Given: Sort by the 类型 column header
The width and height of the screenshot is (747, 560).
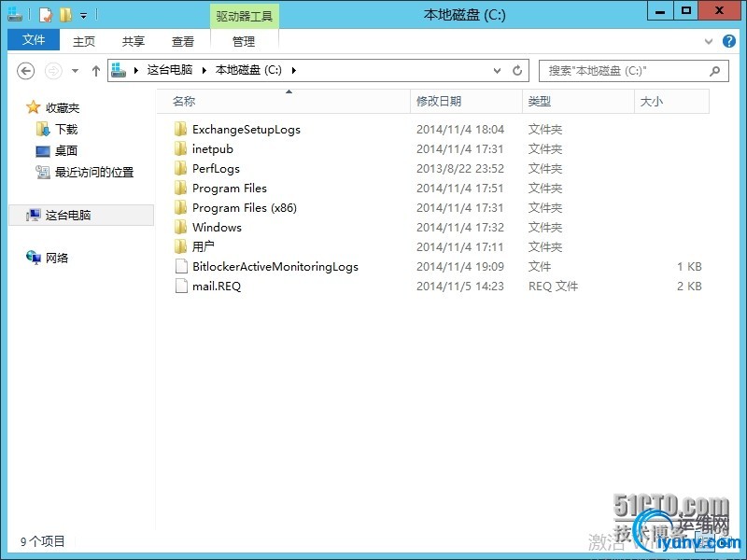Looking at the screenshot, I should tap(578, 102).
